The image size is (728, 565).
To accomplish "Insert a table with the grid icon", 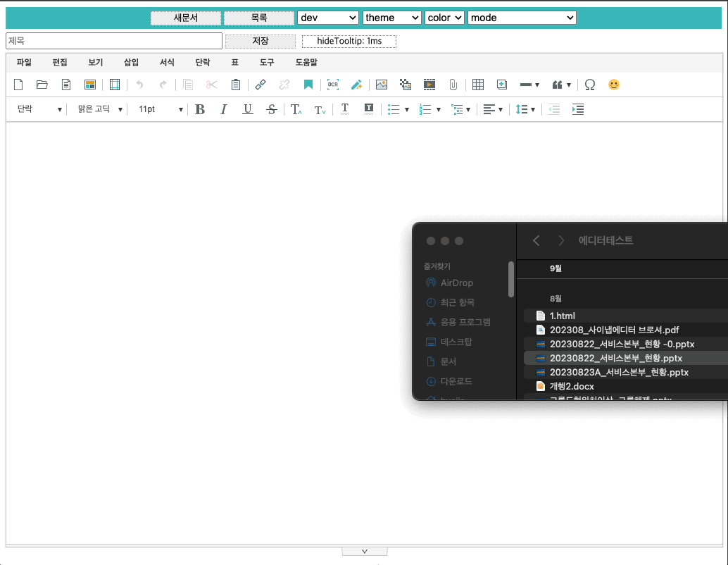I will [x=478, y=85].
